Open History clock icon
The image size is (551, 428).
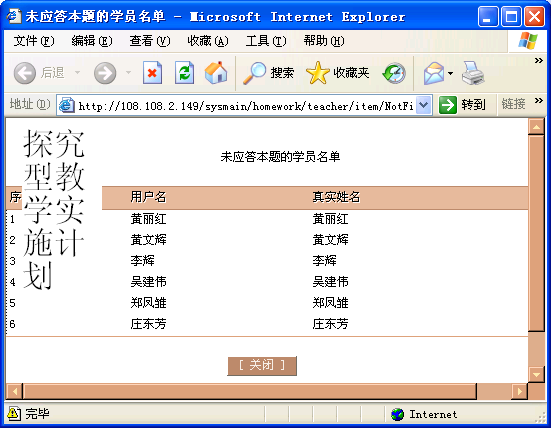pos(394,73)
